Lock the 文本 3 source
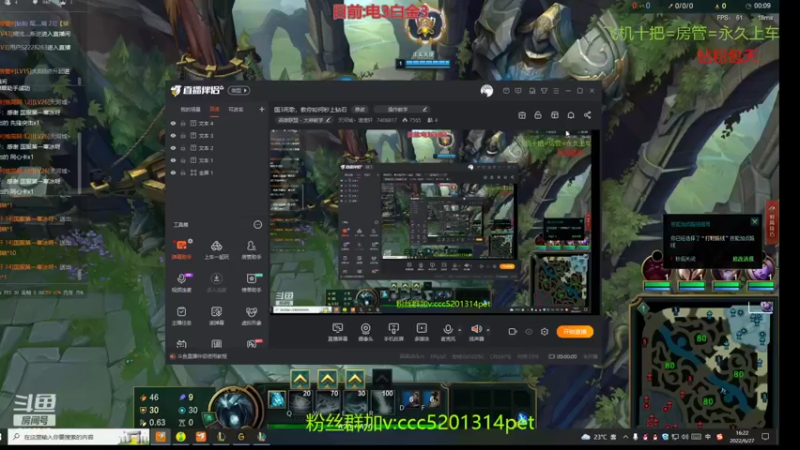 tap(183, 136)
